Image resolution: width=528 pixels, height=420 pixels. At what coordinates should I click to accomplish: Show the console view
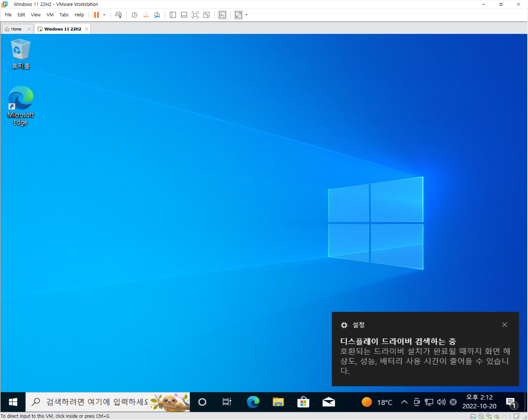click(x=222, y=15)
